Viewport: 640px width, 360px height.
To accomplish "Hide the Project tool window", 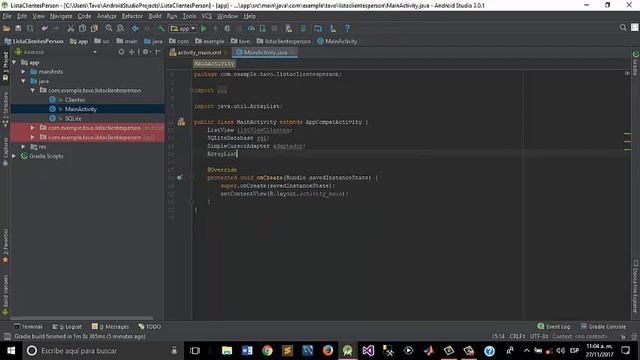I will tap(158, 52).
